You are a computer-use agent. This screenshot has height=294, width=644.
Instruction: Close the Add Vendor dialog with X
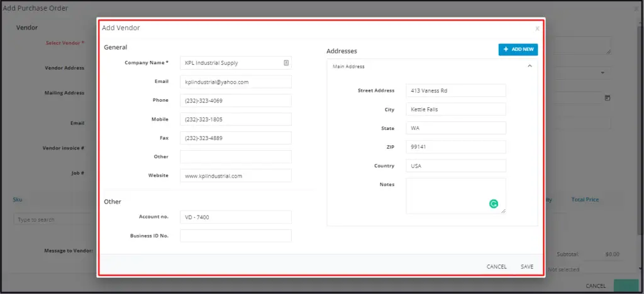[x=537, y=28]
